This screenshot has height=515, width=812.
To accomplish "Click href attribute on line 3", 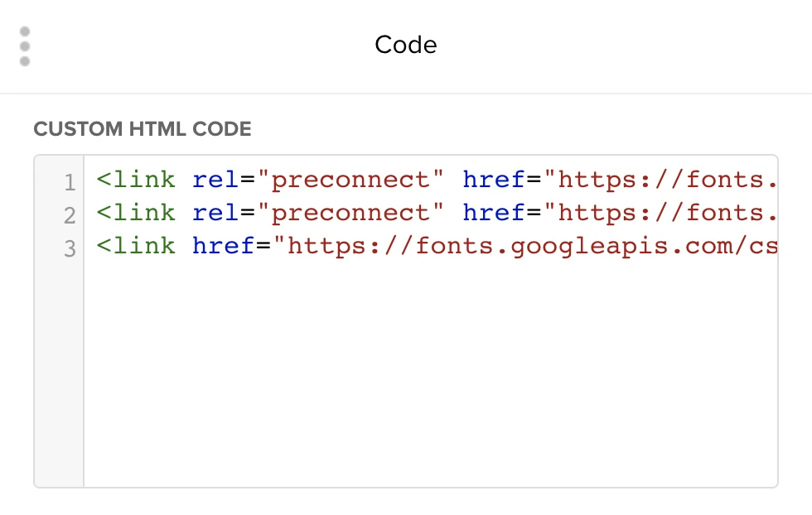I will tap(224, 246).
